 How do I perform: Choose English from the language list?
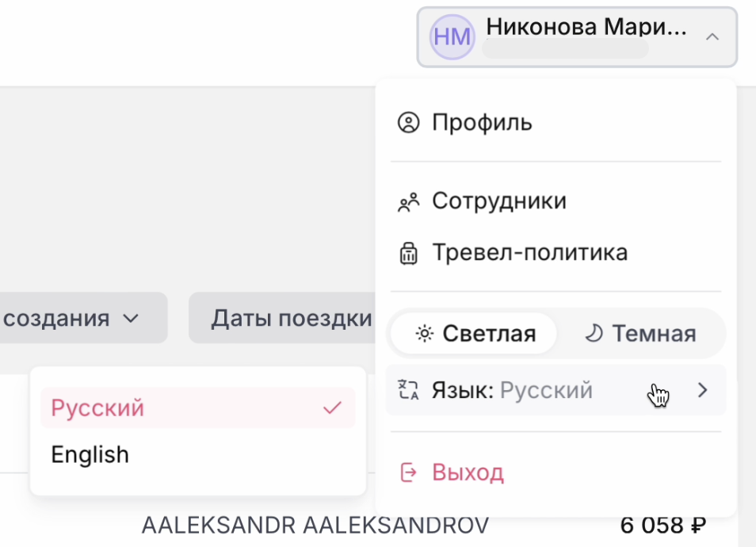tap(90, 454)
